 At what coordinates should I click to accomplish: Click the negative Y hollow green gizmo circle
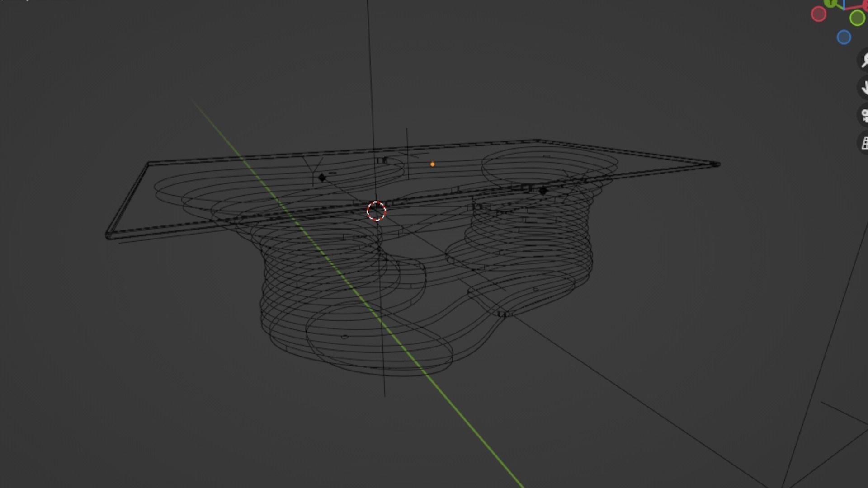coord(857,18)
